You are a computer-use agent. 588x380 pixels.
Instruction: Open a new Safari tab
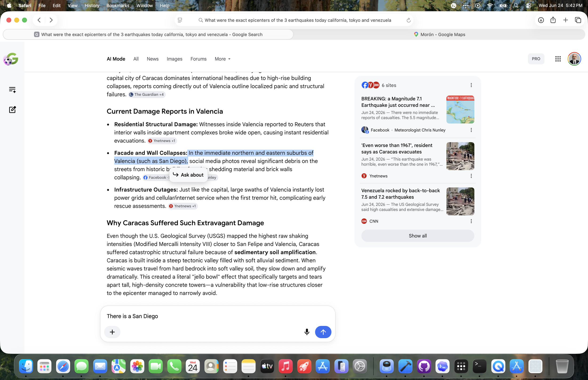[566, 20]
